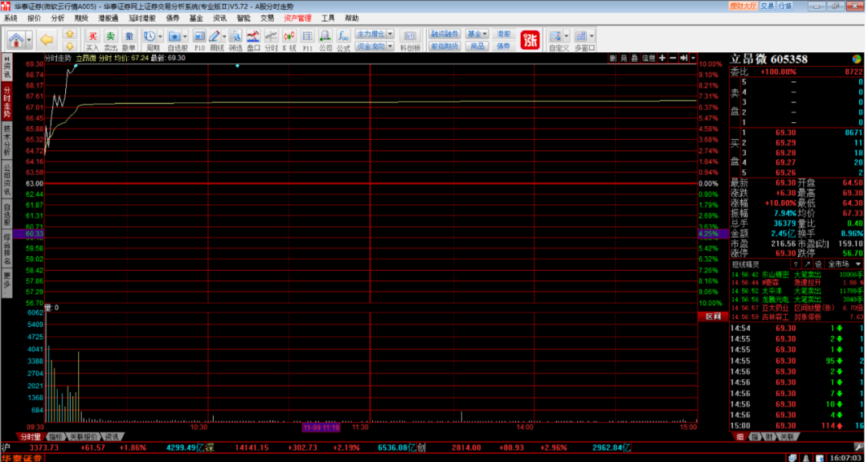Toggle the 删 button on chart header

[x=613, y=58]
